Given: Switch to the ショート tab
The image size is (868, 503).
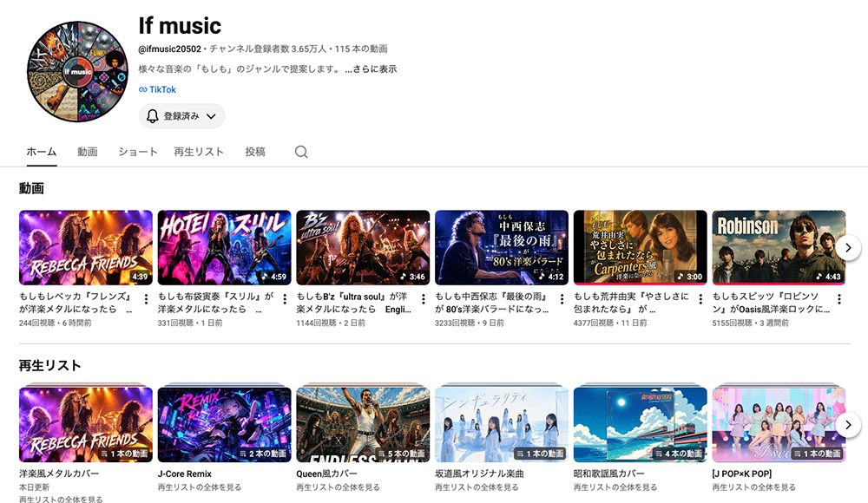Looking at the screenshot, I should pyautogui.click(x=138, y=152).
